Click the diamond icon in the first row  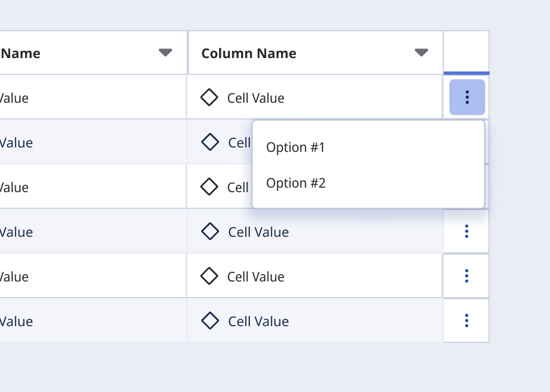(209, 97)
